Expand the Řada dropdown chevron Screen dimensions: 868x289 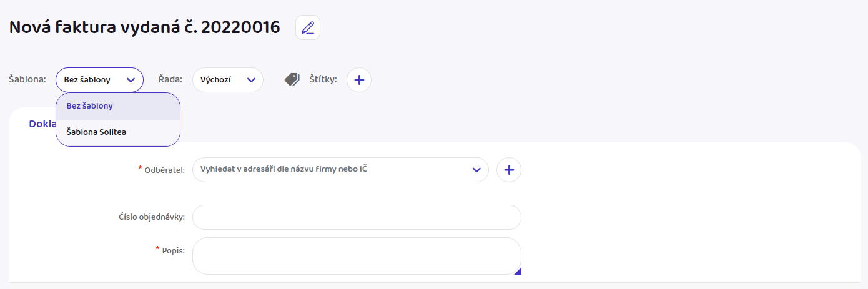pos(251,80)
